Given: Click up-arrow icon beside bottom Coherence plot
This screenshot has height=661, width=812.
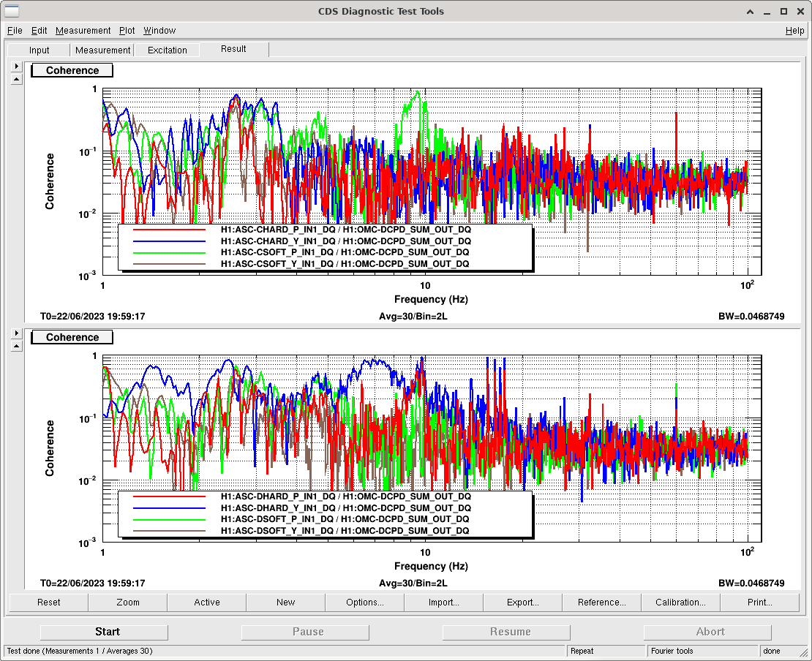Looking at the screenshot, I should [18, 346].
